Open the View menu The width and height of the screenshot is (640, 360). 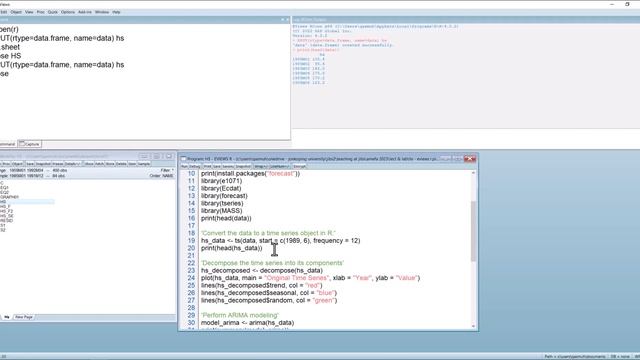coord(29,12)
